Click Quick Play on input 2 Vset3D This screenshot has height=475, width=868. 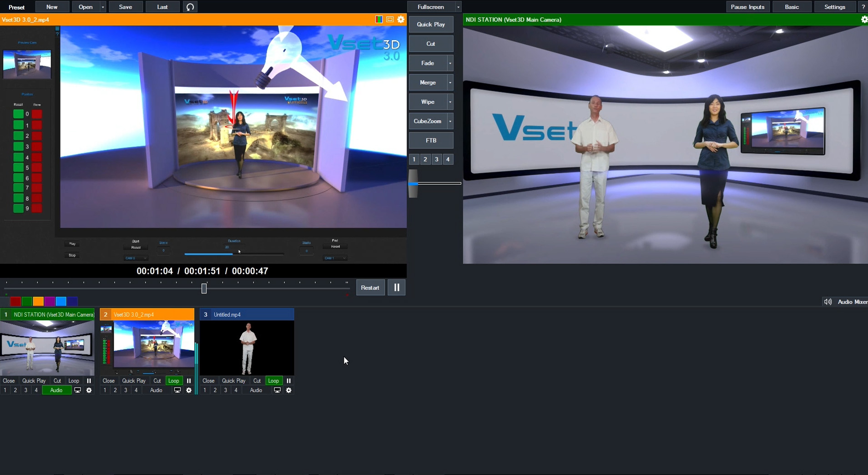pos(134,381)
